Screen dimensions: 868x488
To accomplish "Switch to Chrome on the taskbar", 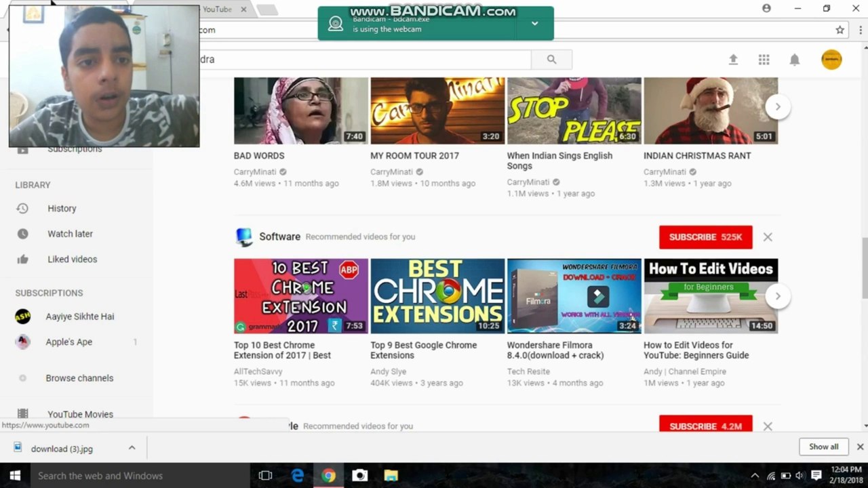I will (x=329, y=476).
